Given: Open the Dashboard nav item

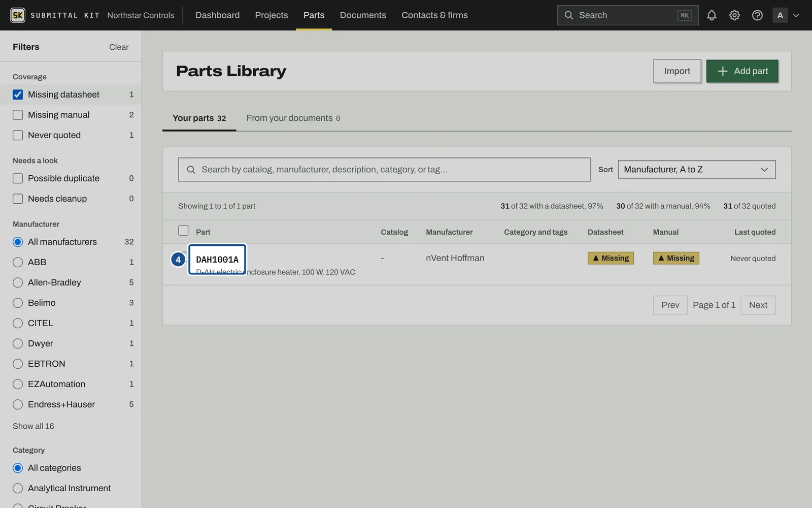Looking at the screenshot, I should tap(217, 15).
